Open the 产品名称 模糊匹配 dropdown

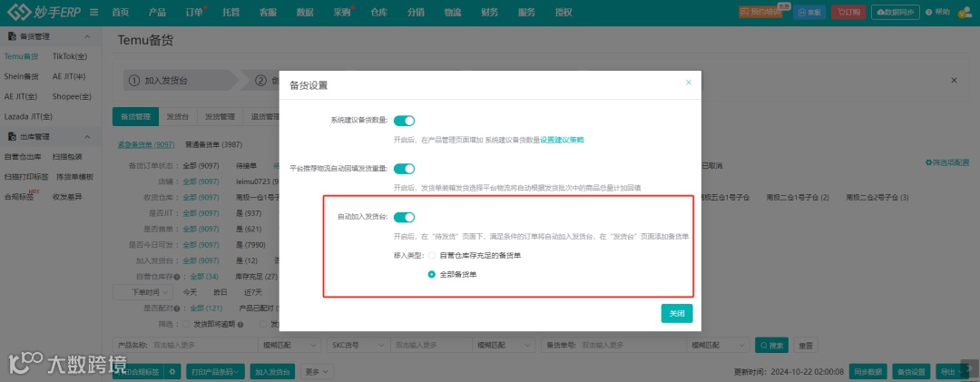(x=289, y=345)
